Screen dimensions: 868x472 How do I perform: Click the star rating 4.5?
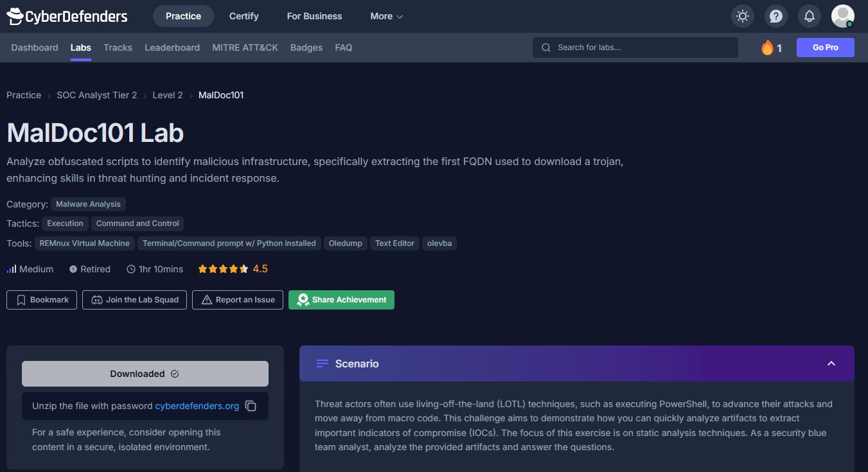pyautogui.click(x=233, y=269)
